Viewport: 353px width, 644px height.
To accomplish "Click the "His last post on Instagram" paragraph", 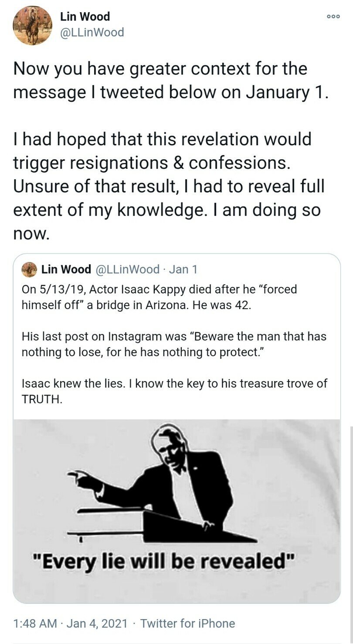I will [x=173, y=344].
